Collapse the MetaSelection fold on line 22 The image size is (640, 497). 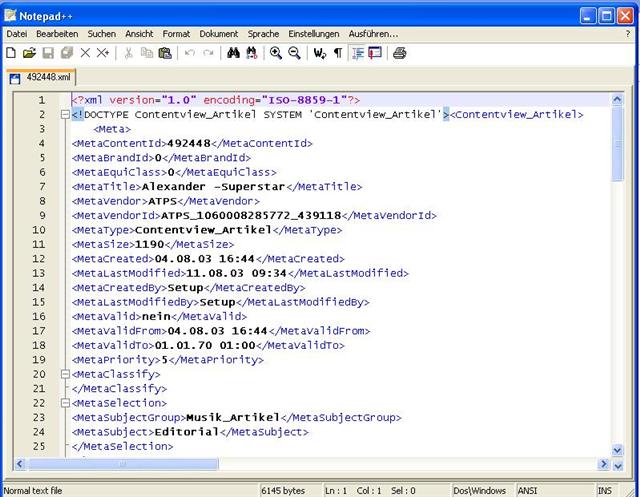[65, 403]
